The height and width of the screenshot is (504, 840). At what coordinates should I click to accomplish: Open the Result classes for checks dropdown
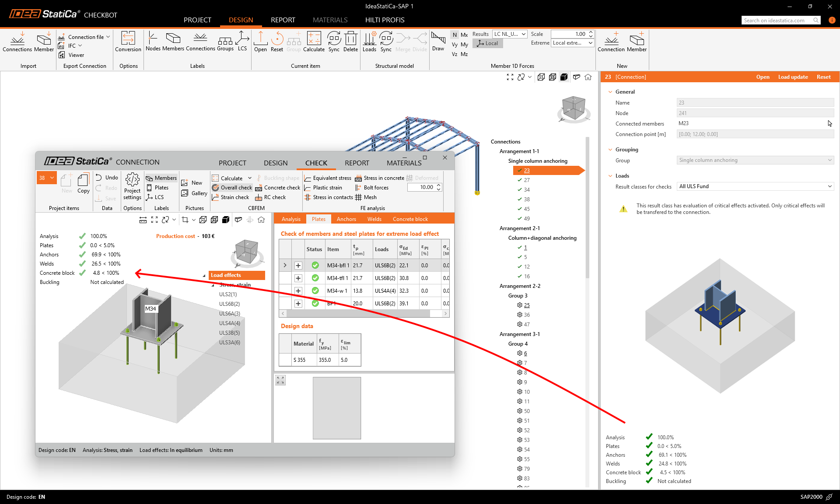tap(755, 186)
